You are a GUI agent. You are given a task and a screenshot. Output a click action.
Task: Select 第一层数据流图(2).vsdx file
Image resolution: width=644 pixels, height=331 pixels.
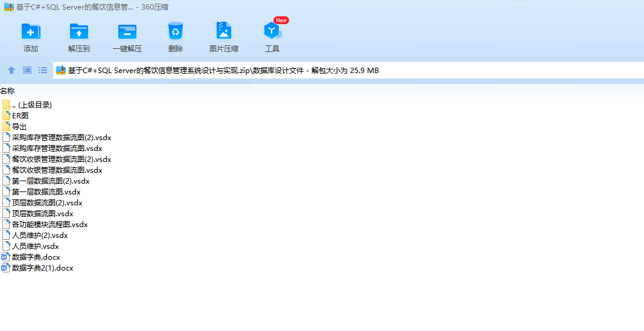pyautogui.click(x=46, y=181)
